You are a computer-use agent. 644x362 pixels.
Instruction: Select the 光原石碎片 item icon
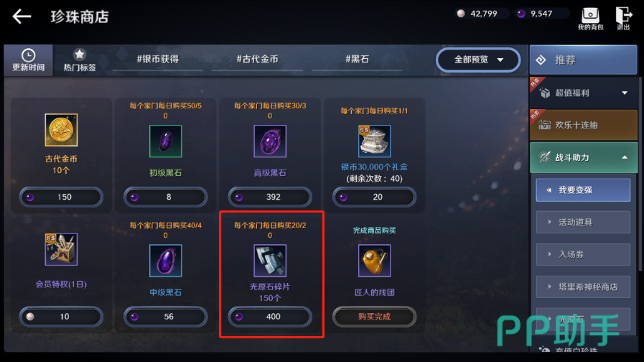point(270,261)
